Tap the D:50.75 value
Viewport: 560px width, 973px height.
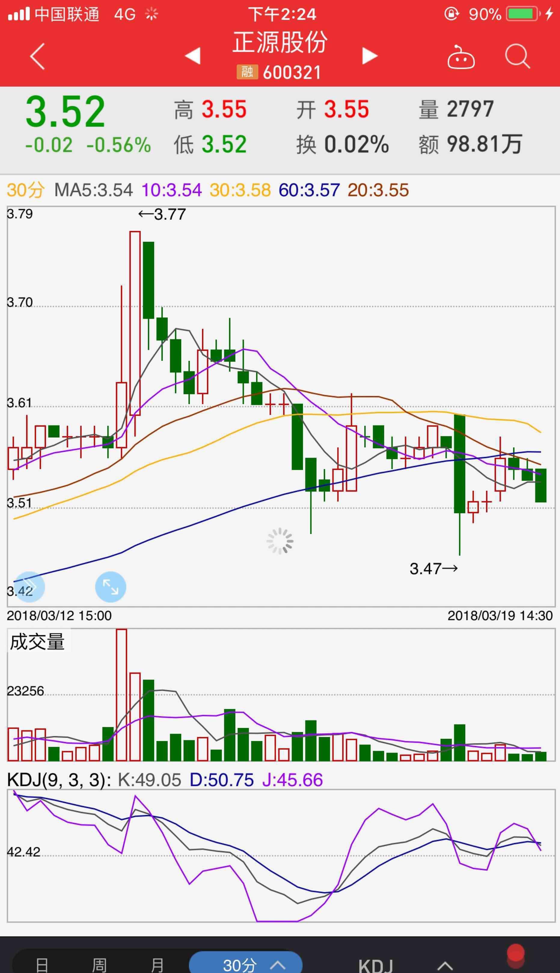(222, 780)
